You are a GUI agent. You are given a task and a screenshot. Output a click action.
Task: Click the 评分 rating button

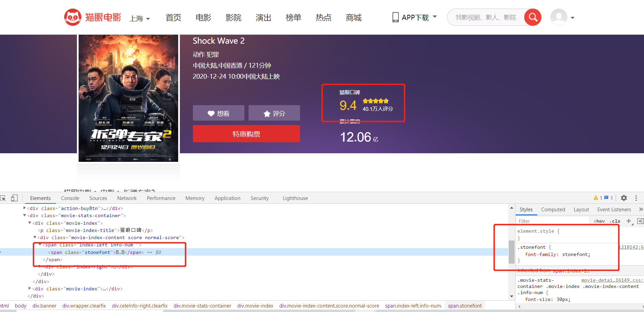274,113
